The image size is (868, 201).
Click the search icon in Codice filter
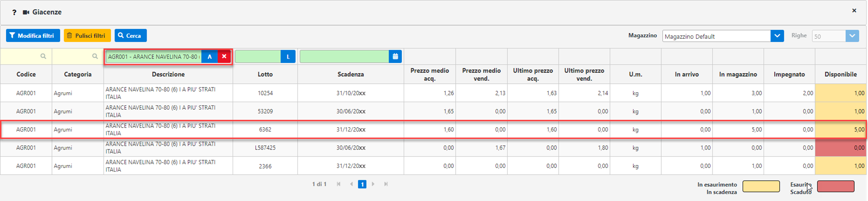[x=43, y=56]
